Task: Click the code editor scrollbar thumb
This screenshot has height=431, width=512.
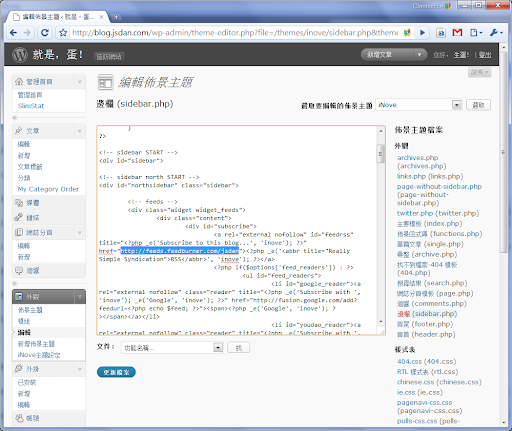Action: point(380,153)
